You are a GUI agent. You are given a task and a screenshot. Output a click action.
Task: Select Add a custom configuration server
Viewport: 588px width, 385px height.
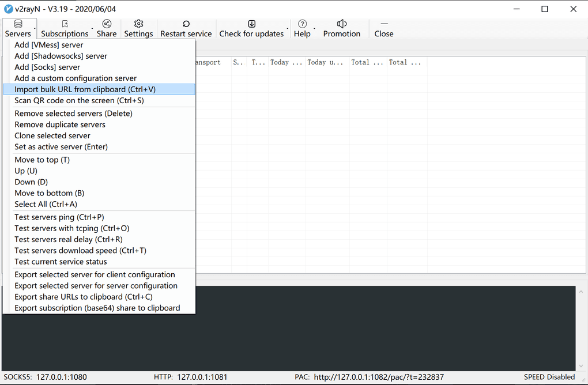coord(99,78)
